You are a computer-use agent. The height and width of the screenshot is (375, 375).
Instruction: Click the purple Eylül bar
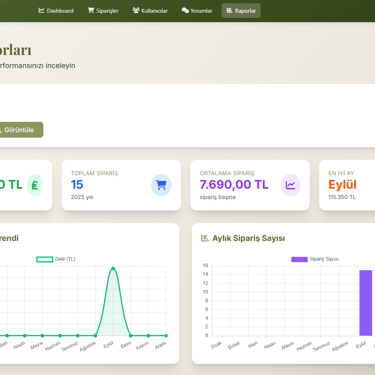pos(366,303)
